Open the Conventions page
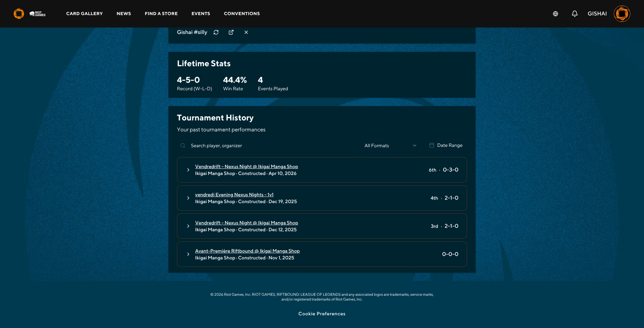Screen dimensions: 644x328 tap(242, 14)
